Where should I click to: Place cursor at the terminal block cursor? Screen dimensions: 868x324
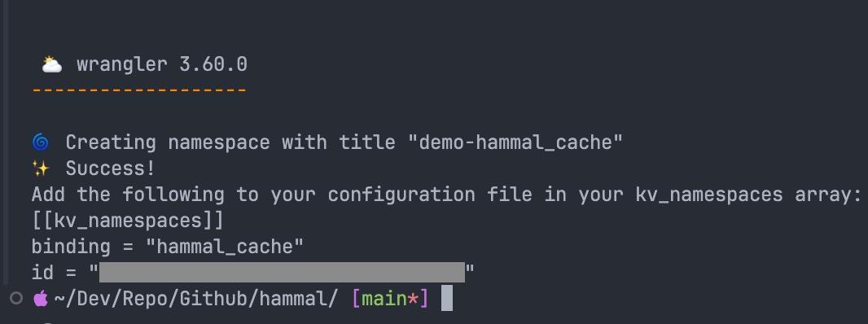tap(447, 298)
